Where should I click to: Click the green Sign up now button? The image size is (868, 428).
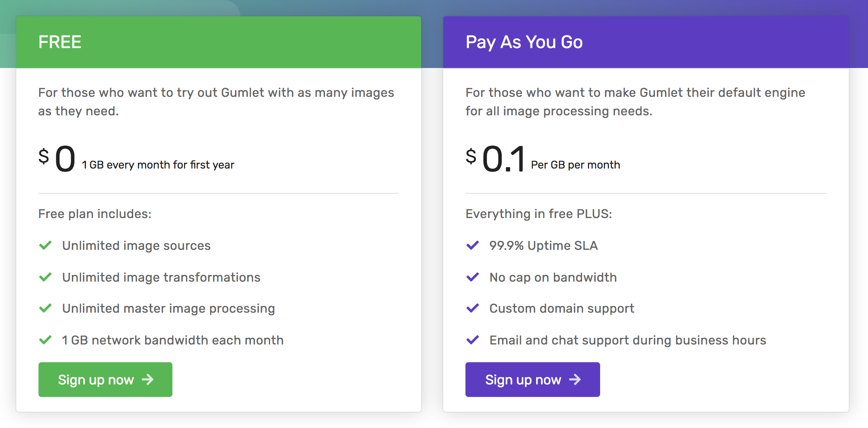[x=105, y=380]
